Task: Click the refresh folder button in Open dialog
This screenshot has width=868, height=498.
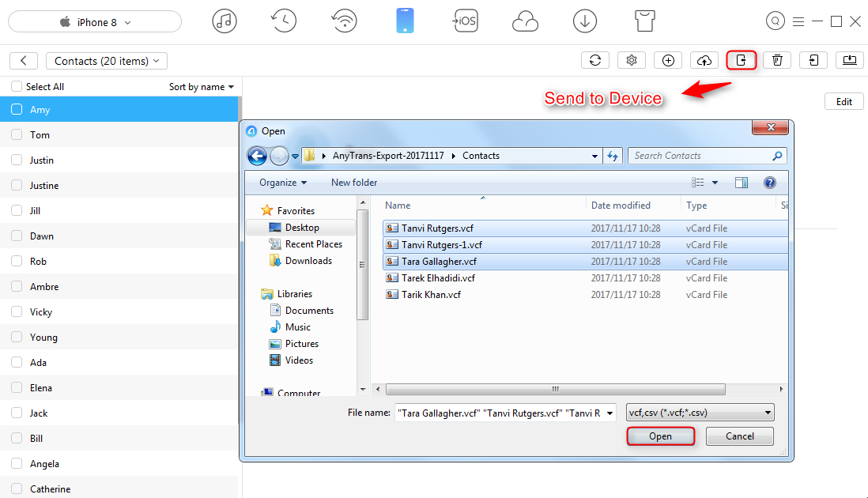Action: [x=613, y=156]
